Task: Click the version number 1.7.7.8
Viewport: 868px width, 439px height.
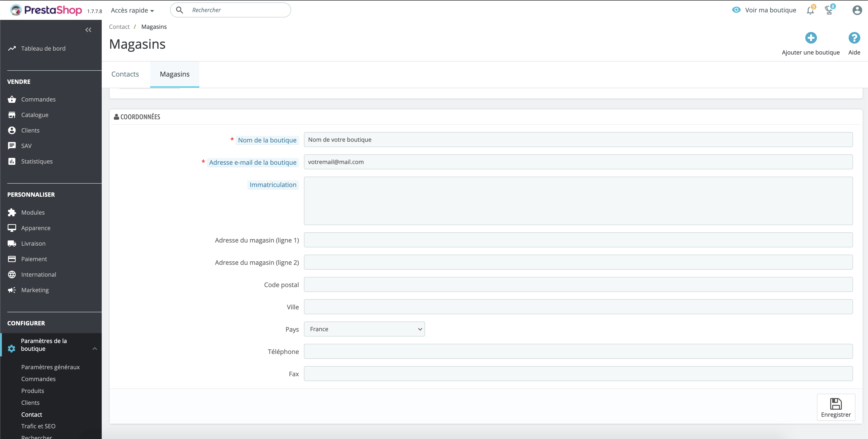Action: 94,11
